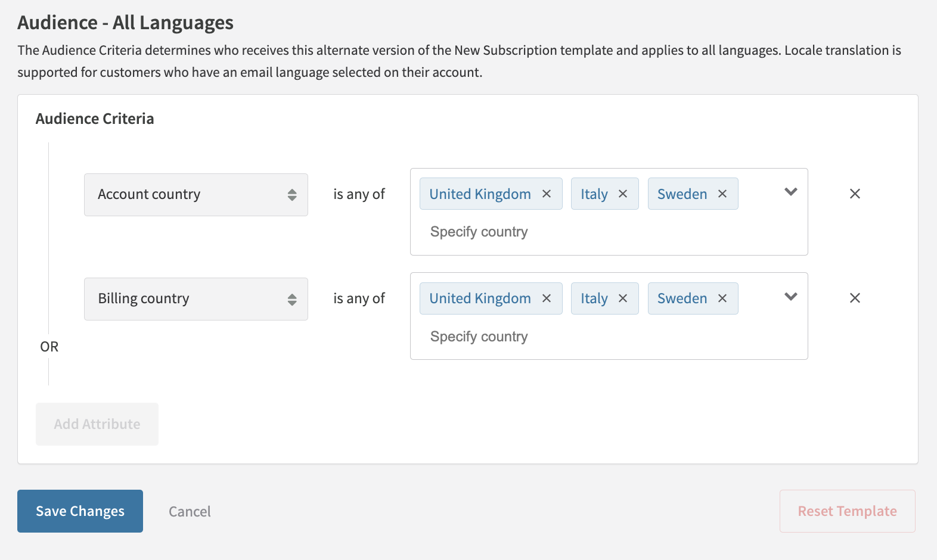Click the Add Attribute button
The image size is (937, 560).
pos(97,424)
